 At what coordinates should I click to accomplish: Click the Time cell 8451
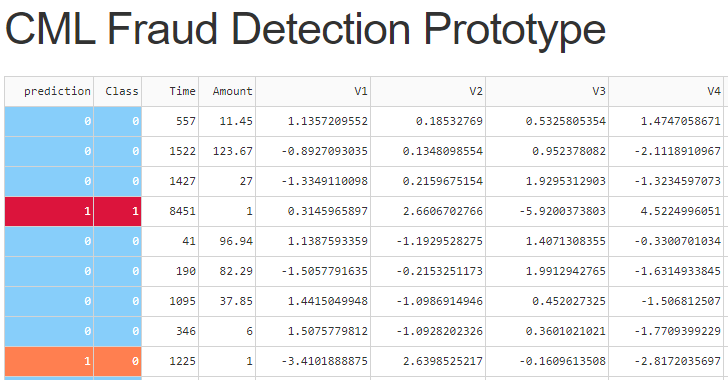tap(170, 211)
